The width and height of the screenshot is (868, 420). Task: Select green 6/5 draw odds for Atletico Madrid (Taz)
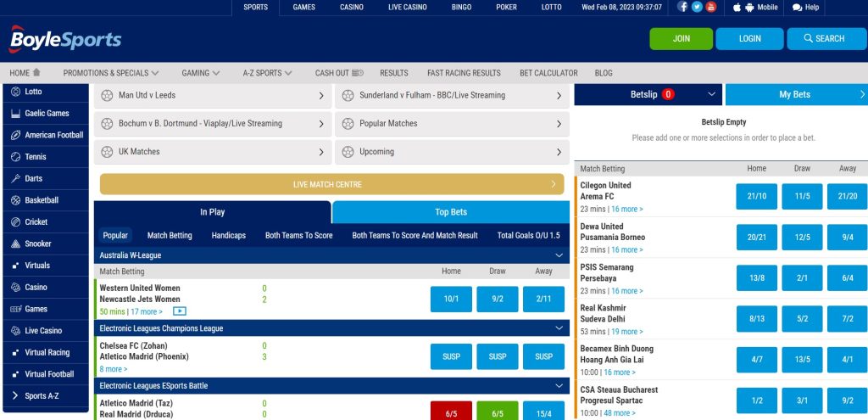497,411
